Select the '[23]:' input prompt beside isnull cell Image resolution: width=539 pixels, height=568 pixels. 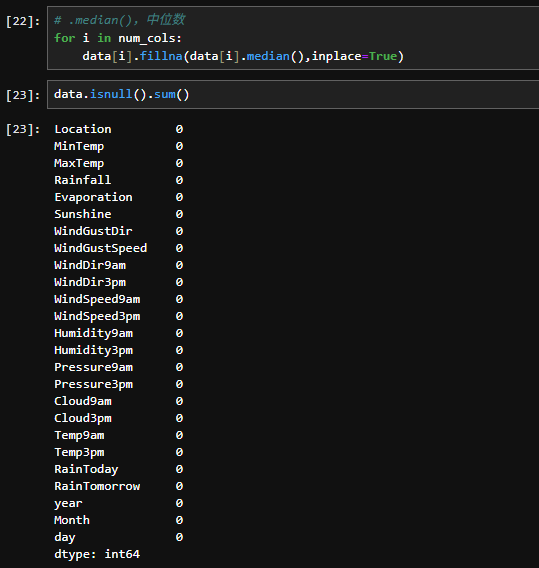pyautogui.click(x=23, y=95)
